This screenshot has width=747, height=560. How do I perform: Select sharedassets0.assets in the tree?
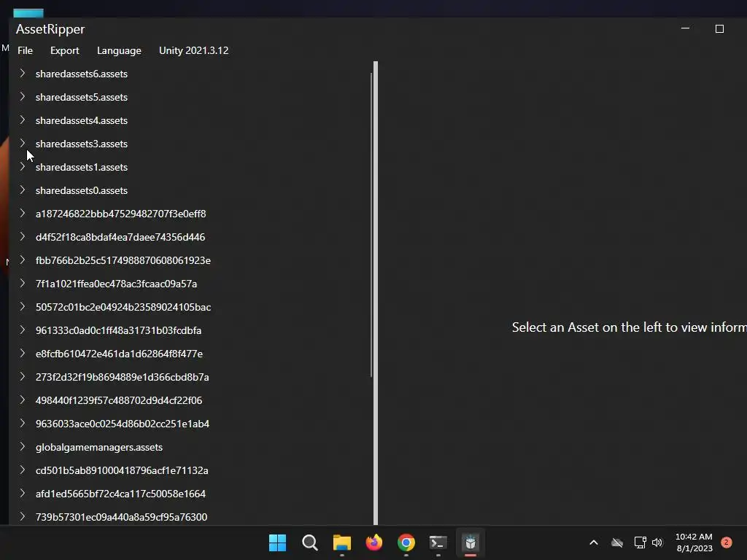click(x=82, y=190)
